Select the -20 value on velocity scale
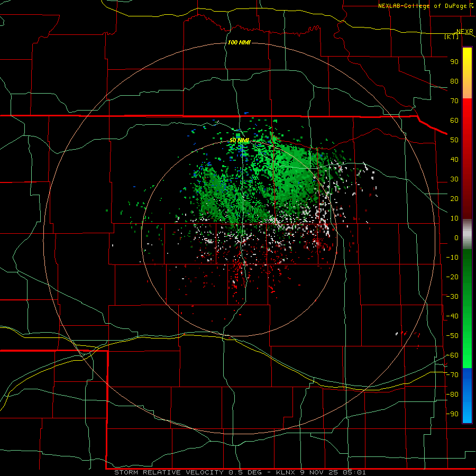Viewport: 476px width, 476px height. click(x=452, y=277)
